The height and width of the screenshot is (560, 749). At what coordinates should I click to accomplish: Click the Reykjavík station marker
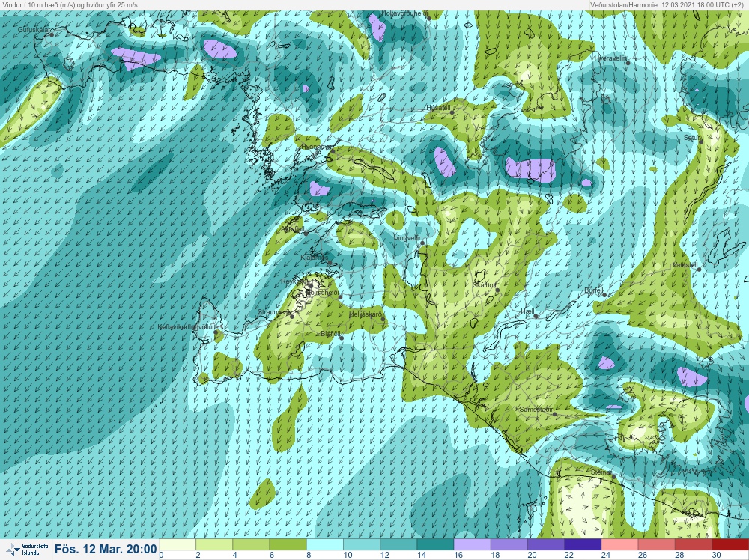point(310,285)
